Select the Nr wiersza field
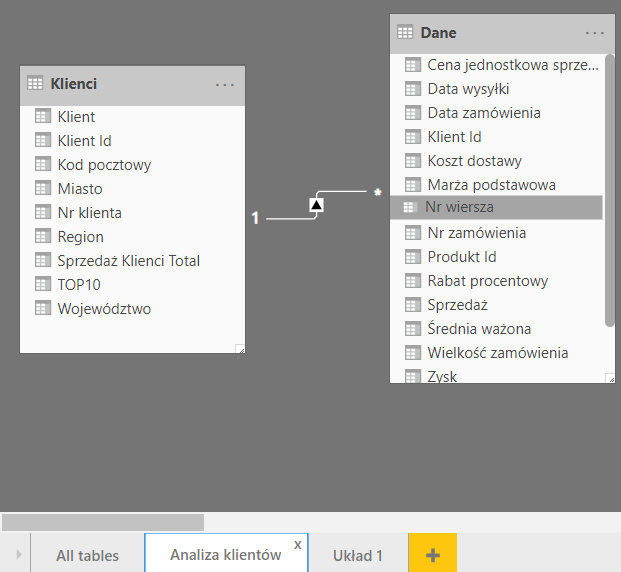621x572 pixels. tap(458, 207)
